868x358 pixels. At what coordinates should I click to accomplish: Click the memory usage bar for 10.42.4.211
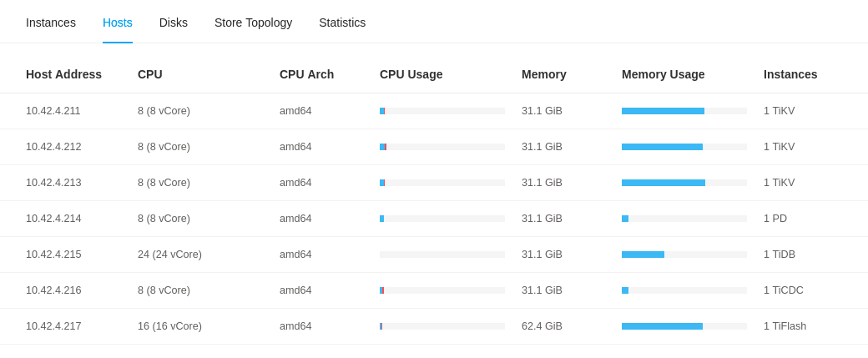pos(684,111)
